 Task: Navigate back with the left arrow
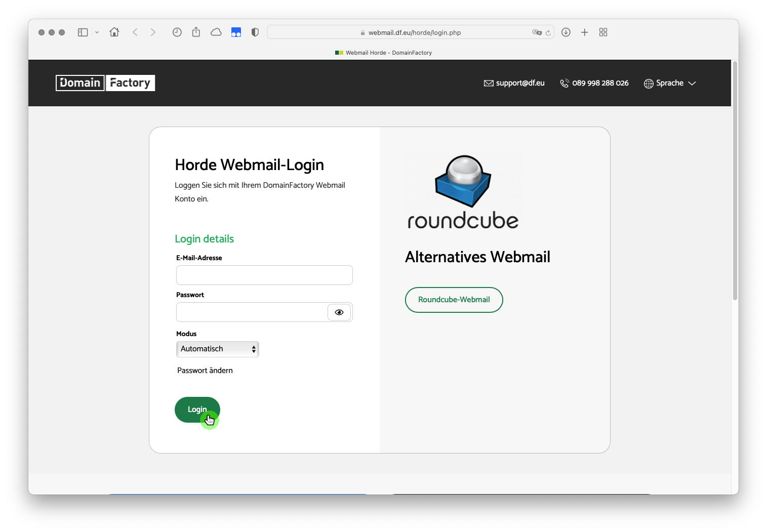point(135,32)
